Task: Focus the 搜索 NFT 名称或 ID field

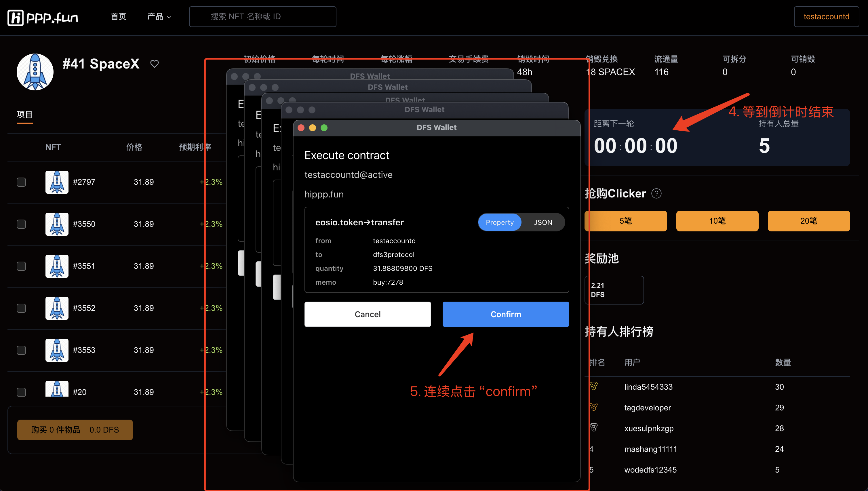Action: (263, 16)
